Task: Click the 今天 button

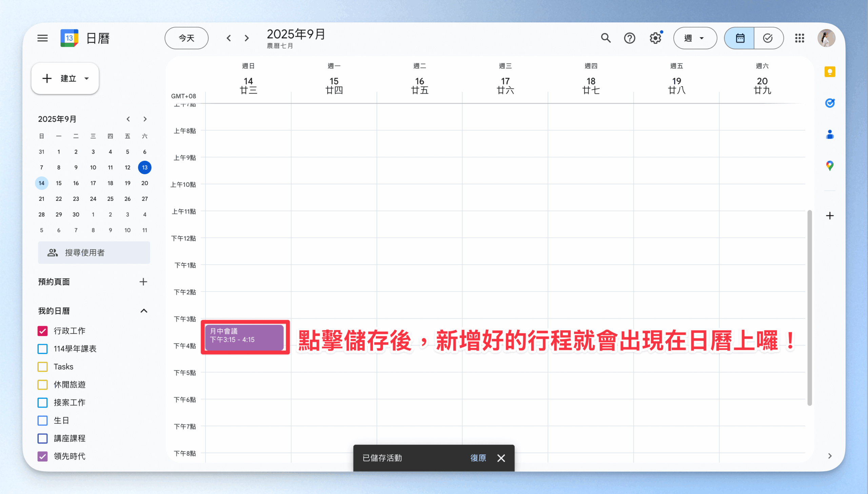Action: [x=186, y=38]
